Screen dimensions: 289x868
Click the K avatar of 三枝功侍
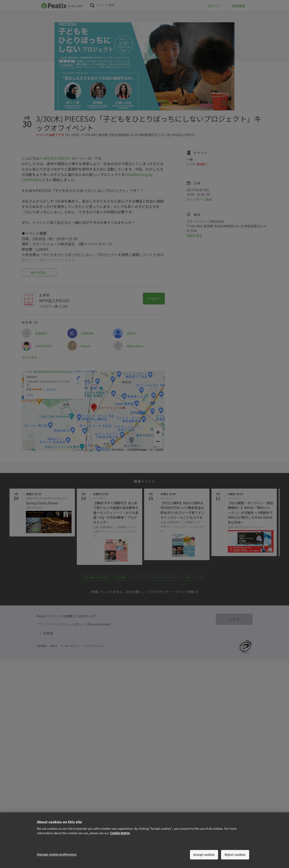pyautogui.click(x=72, y=333)
